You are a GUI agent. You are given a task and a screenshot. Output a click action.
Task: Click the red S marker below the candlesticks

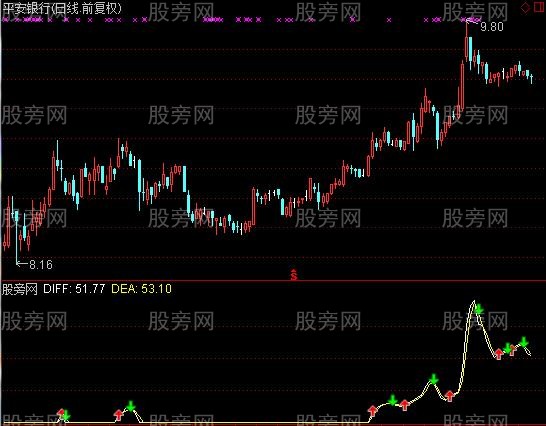tap(294, 275)
